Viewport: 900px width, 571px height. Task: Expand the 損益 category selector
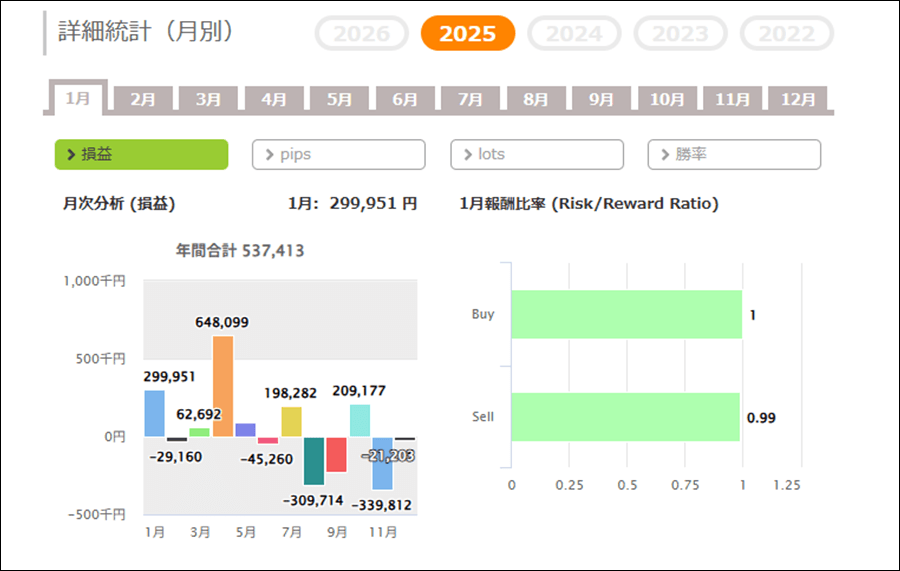[141, 155]
